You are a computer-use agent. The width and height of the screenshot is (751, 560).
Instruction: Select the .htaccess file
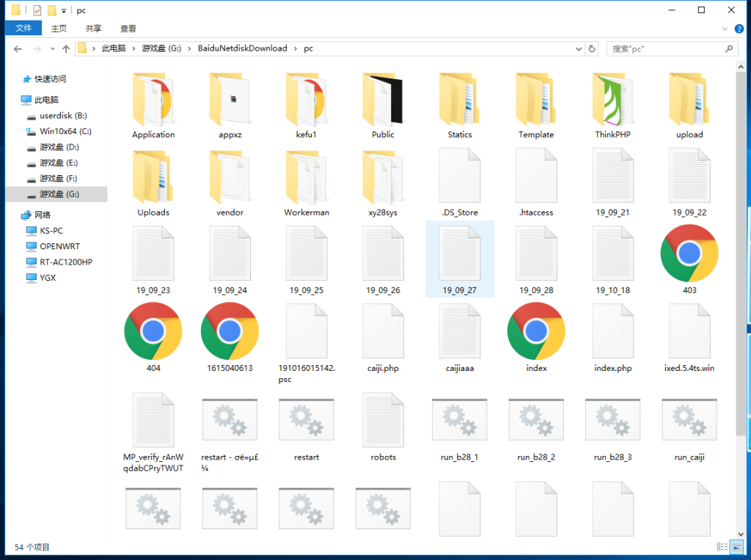coord(536,183)
